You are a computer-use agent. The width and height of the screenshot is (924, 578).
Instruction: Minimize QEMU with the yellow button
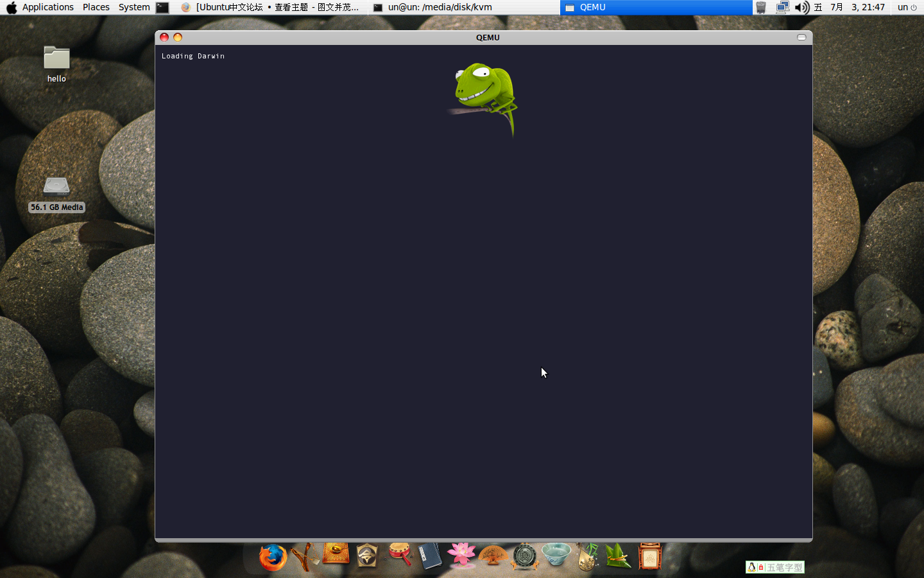click(178, 37)
